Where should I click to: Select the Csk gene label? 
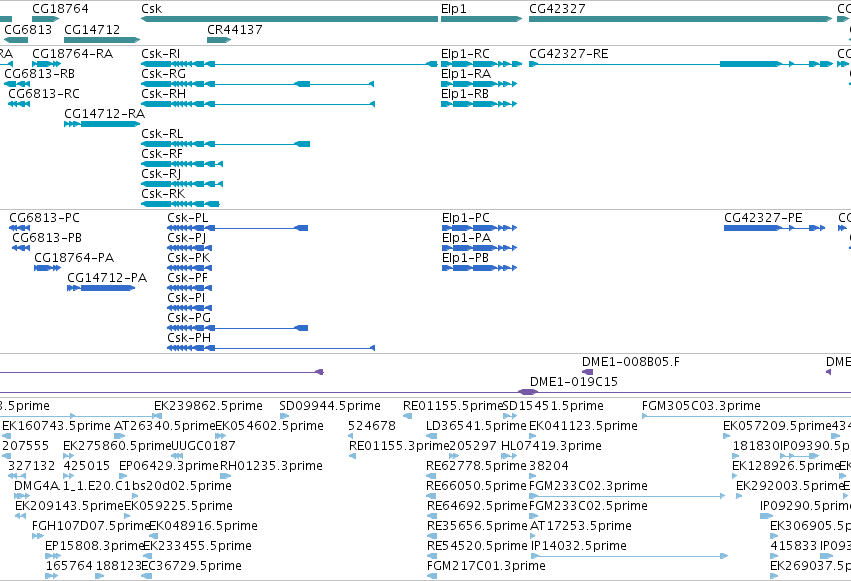pyautogui.click(x=151, y=9)
